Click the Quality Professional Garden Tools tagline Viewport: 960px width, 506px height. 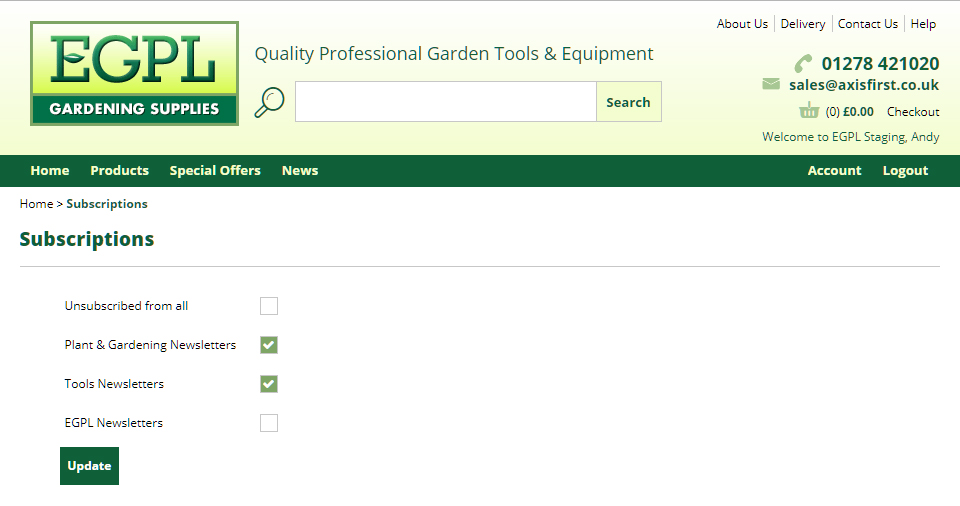pyautogui.click(x=454, y=54)
